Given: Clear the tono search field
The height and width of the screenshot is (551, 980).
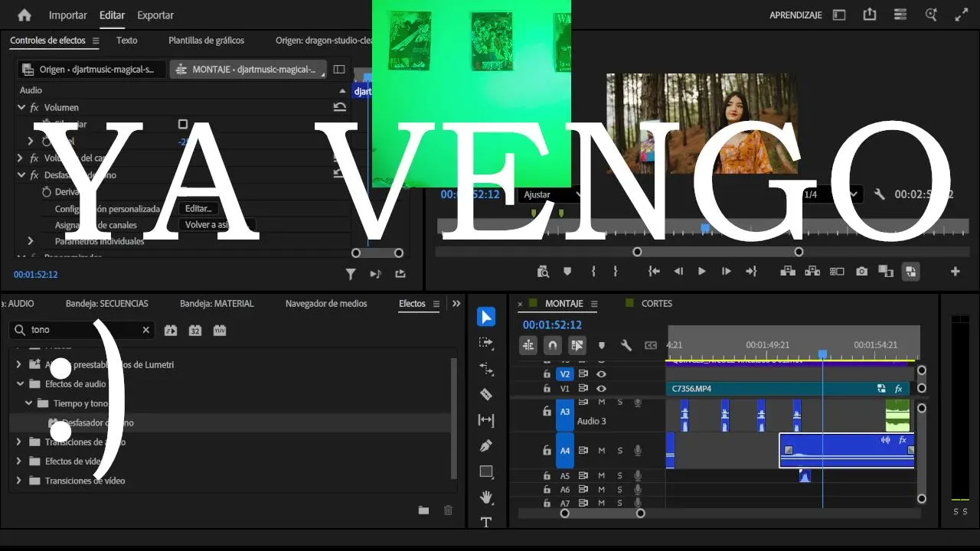Looking at the screenshot, I should tap(146, 331).
